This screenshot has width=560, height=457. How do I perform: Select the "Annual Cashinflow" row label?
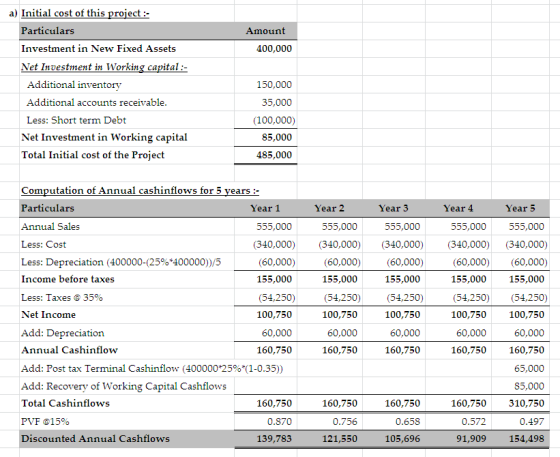(x=69, y=350)
